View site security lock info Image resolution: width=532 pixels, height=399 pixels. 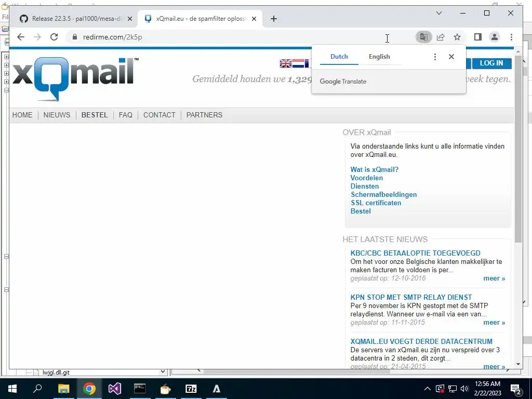point(75,37)
